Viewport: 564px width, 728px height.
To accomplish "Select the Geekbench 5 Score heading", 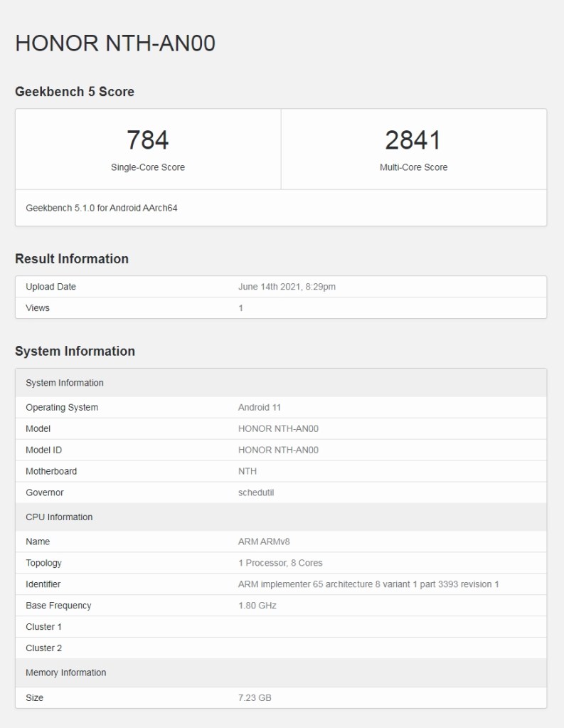I will pos(75,92).
